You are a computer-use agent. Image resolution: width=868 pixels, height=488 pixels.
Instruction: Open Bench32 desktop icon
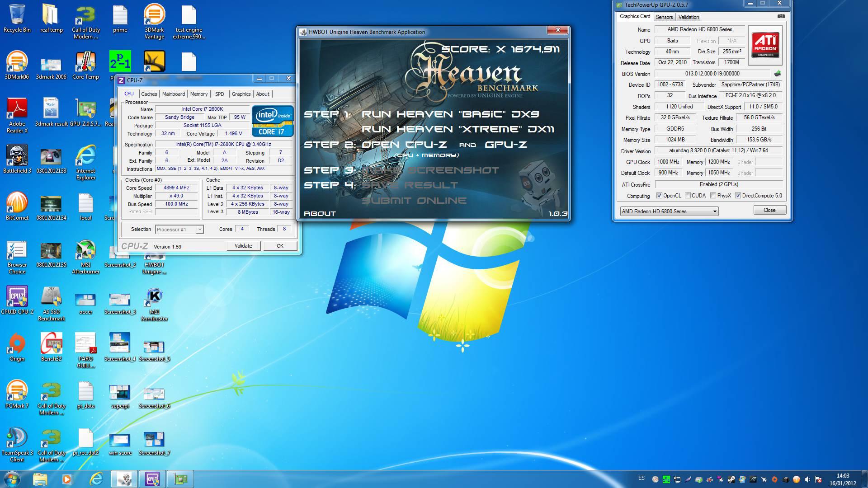[x=51, y=347]
